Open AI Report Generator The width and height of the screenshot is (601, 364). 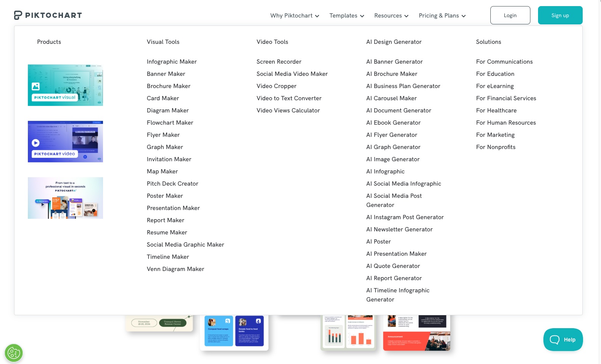pyautogui.click(x=394, y=278)
